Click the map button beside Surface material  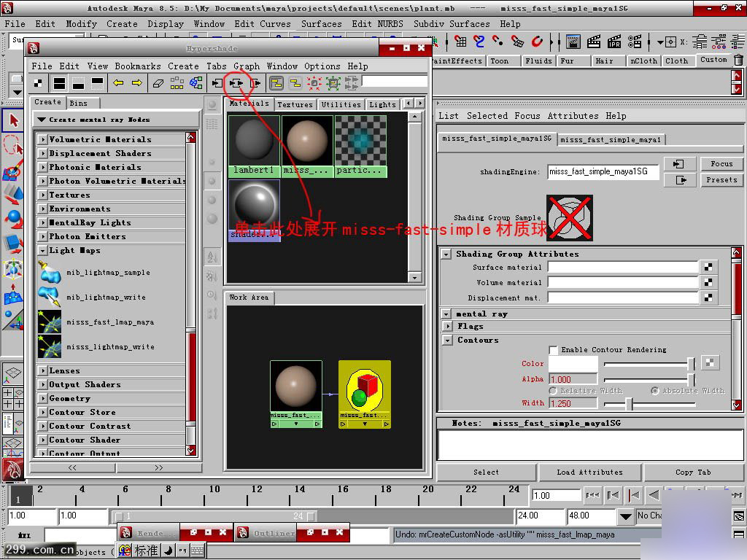point(708,268)
